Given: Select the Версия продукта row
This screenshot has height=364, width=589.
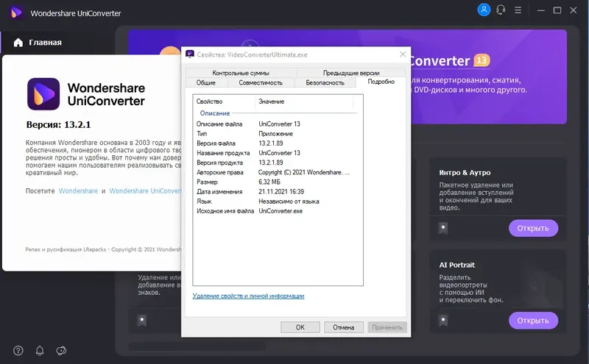Looking at the screenshot, I should pos(278,163).
